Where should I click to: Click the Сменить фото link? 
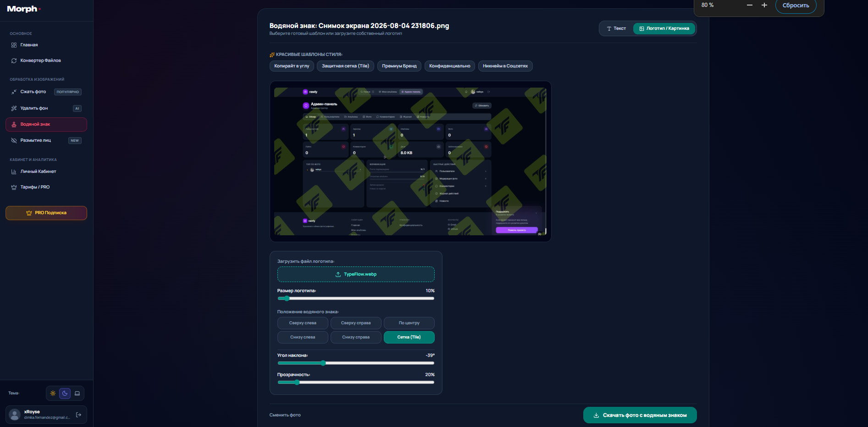[285, 415]
